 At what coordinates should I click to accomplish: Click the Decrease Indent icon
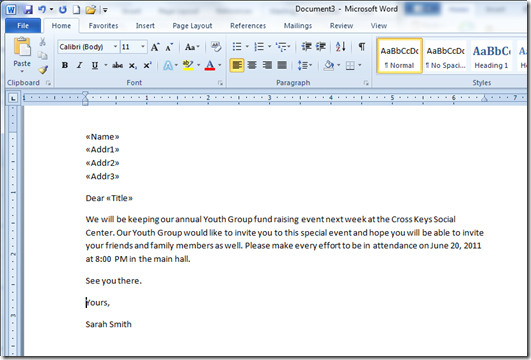point(306,46)
